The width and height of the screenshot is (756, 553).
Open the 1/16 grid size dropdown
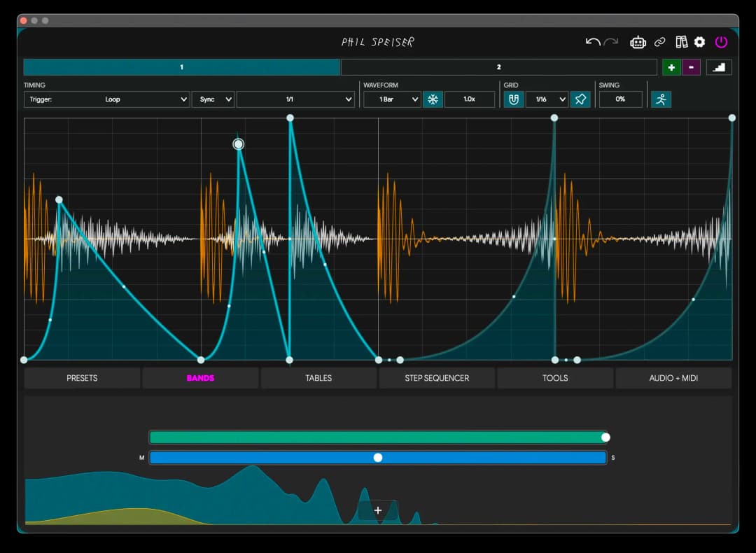[x=547, y=99]
